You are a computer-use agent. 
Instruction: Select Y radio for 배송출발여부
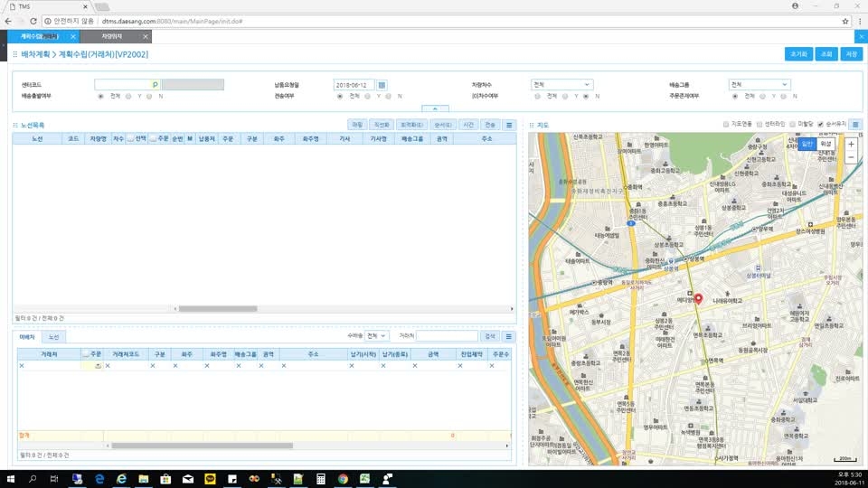point(128,97)
